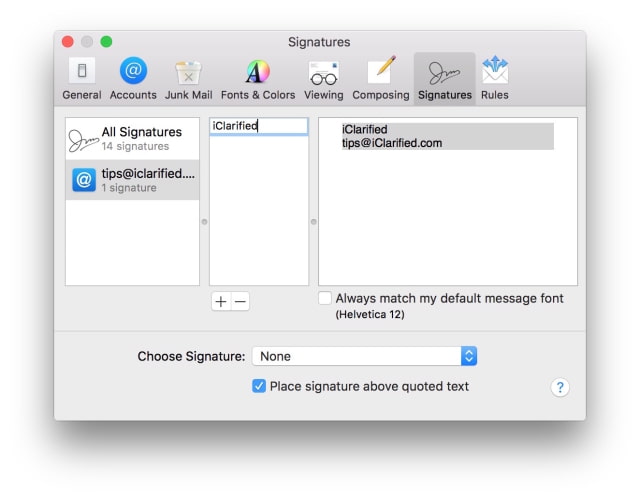Add a new signature with plus button
The image size is (640, 498).
[x=221, y=302]
